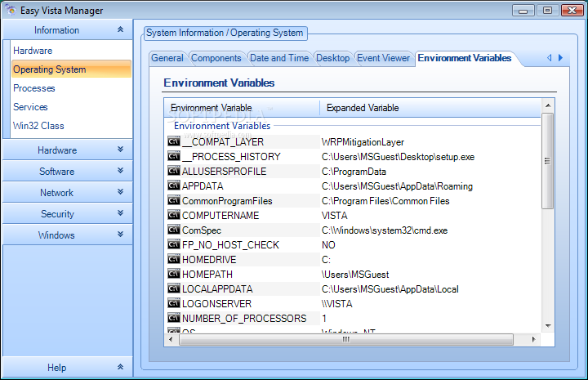This screenshot has width=588, height=380.
Task: Close the Easy Vista Manager window
Action: point(572,11)
